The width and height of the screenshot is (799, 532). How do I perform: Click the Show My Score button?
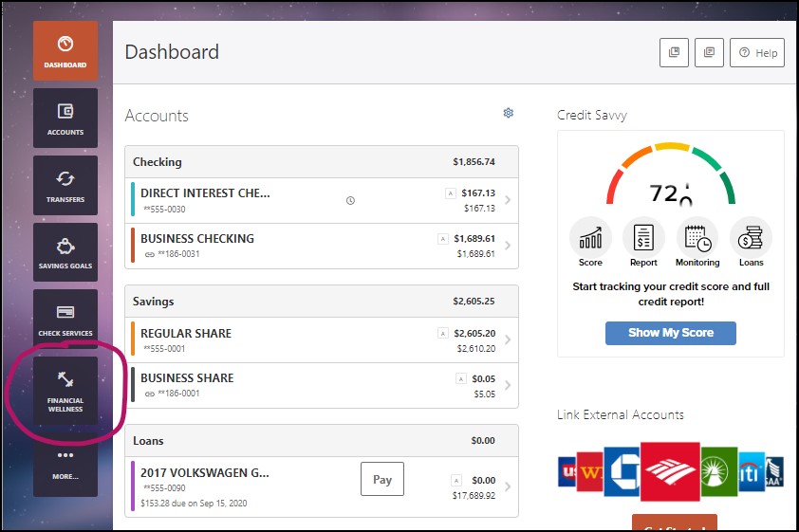(x=671, y=333)
